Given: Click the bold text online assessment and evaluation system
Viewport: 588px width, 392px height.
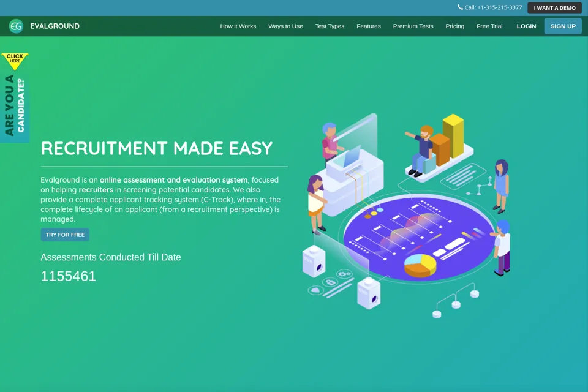Looking at the screenshot, I should (173, 180).
